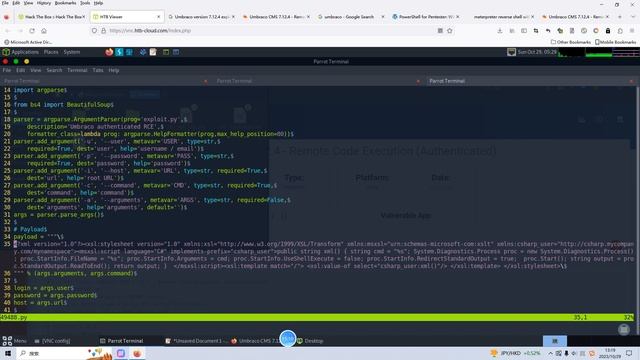Open Windows Start menu
The width and height of the screenshot is (640, 360).
coord(8,353)
